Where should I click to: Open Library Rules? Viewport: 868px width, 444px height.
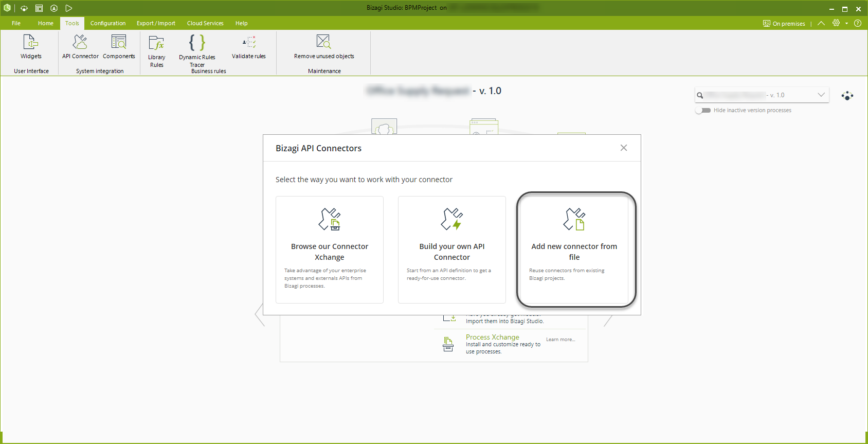coord(156,51)
